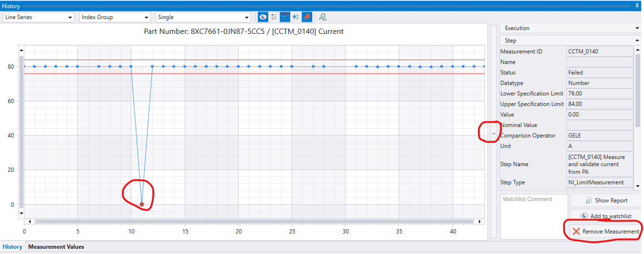The image size is (644, 254).
Task: Switch to the History tab
Action: (x=12, y=247)
